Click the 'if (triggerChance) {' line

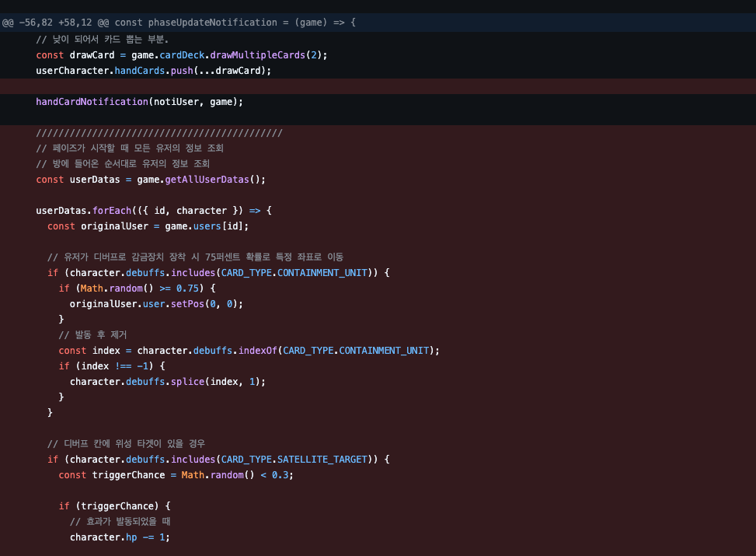point(115,505)
